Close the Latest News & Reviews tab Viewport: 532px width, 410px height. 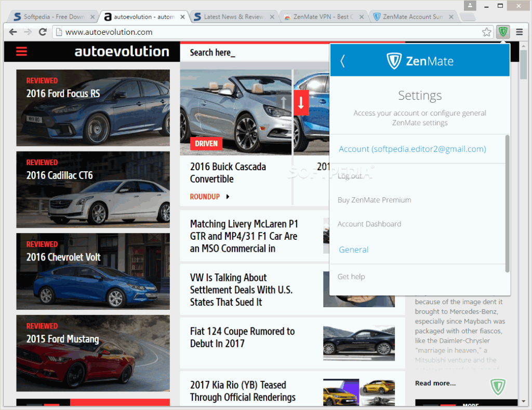[x=272, y=17]
